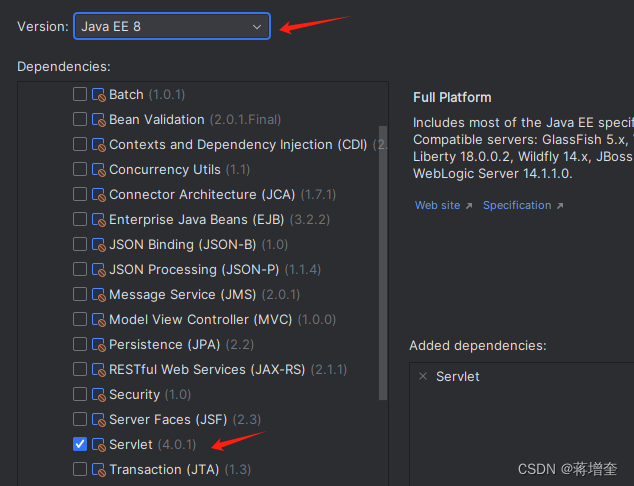The image size is (634, 486).
Task: Select the Servlet (4.0.1) row label
Action: pos(152,444)
